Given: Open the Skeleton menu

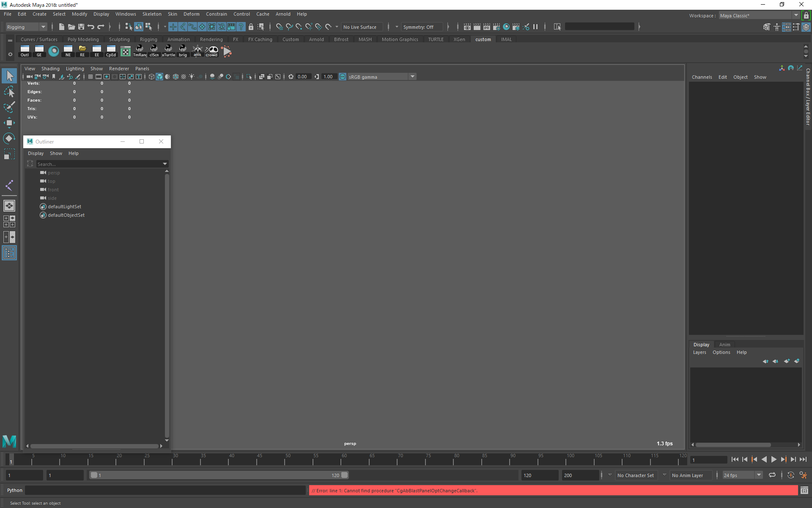Looking at the screenshot, I should click(x=152, y=14).
